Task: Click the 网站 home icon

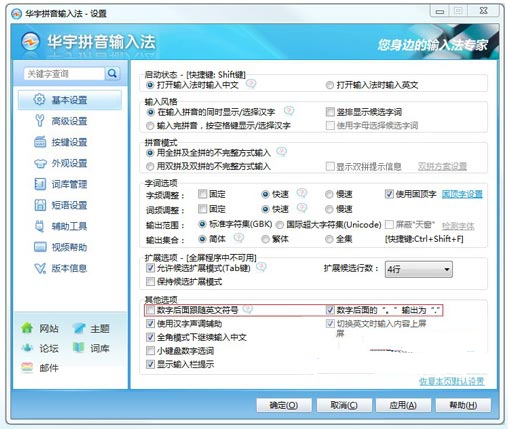Action: tap(27, 328)
